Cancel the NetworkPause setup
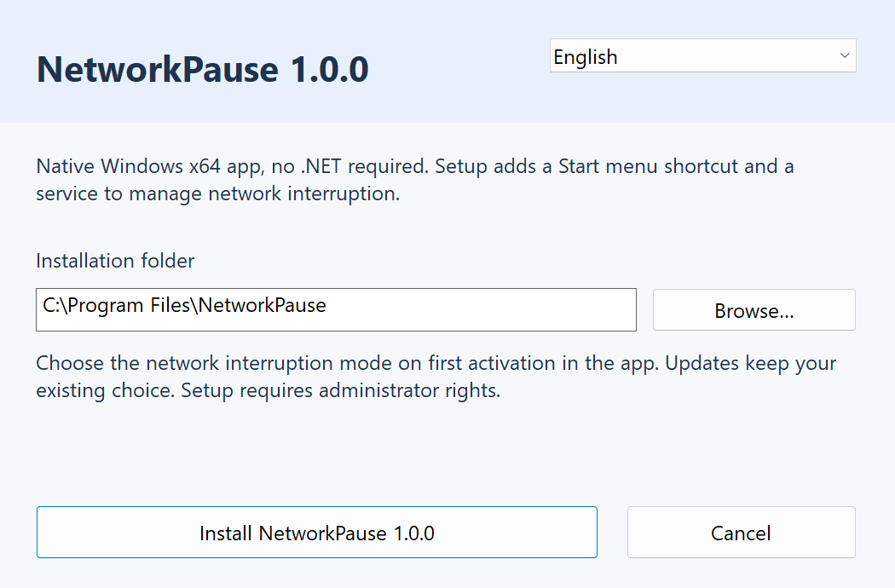 (x=742, y=532)
